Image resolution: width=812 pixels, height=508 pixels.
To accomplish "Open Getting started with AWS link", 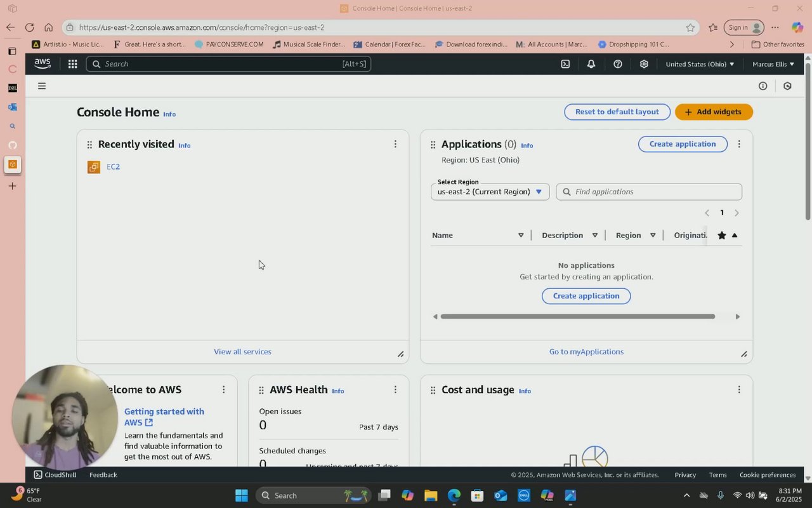I will [x=164, y=417].
